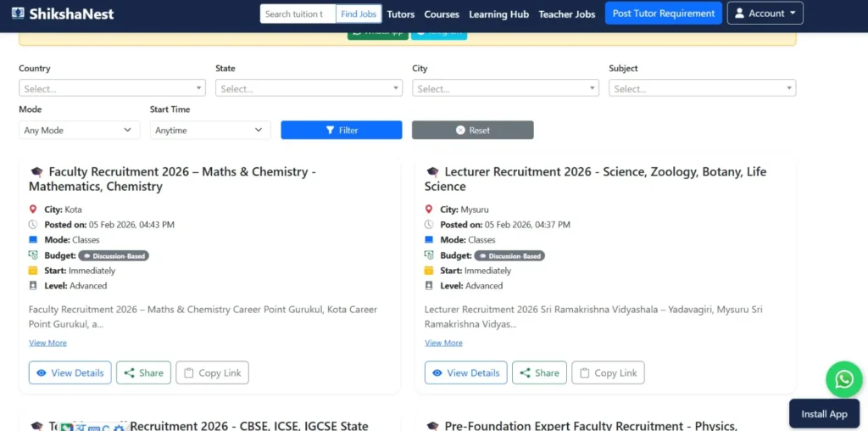Select Teacher Jobs in top navigation
The width and height of the screenshot is (868, 431).
coord(567,14)
